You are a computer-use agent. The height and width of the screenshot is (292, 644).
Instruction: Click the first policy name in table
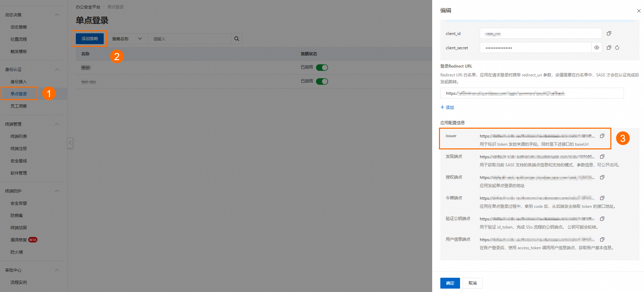[x=86, y=68]
